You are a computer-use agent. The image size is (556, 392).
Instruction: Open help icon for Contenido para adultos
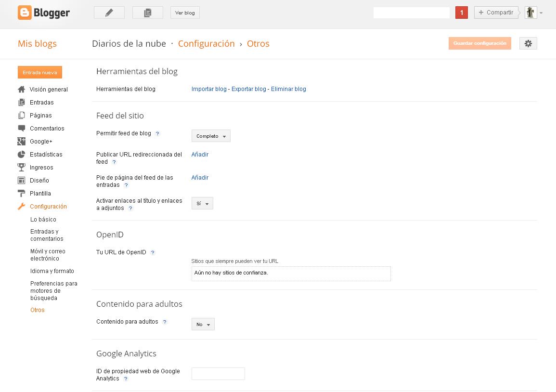coord(165,322)
